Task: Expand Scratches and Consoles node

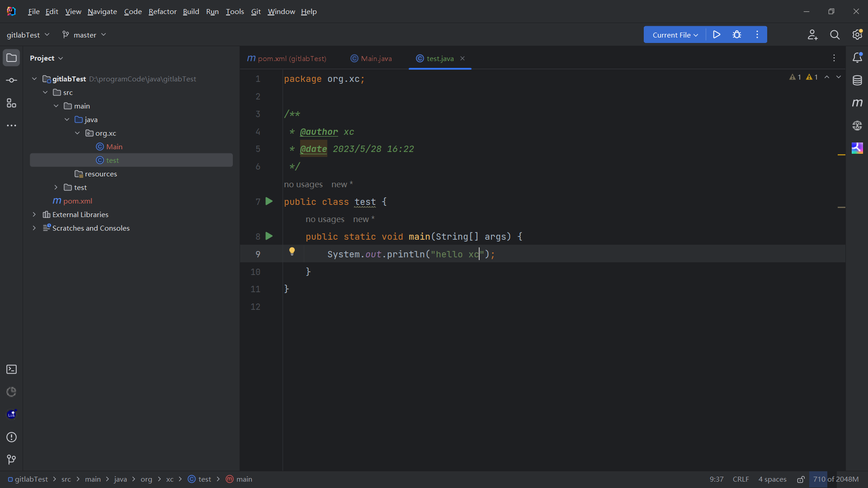Action: click(34, 228)
